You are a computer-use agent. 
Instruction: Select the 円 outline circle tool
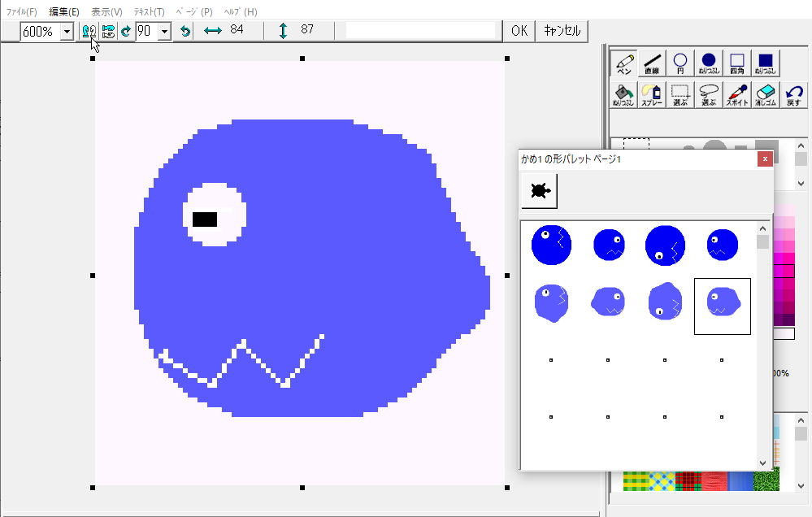pyautogui.click(x=680, y=63)
